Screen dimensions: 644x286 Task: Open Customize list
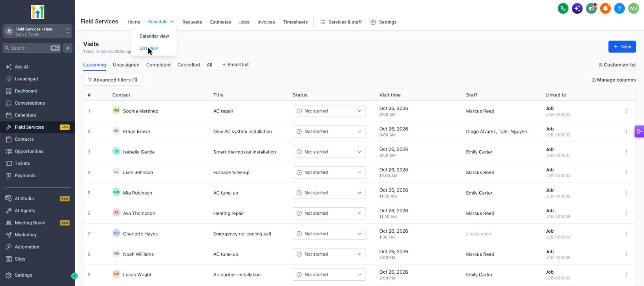(617, 65)
